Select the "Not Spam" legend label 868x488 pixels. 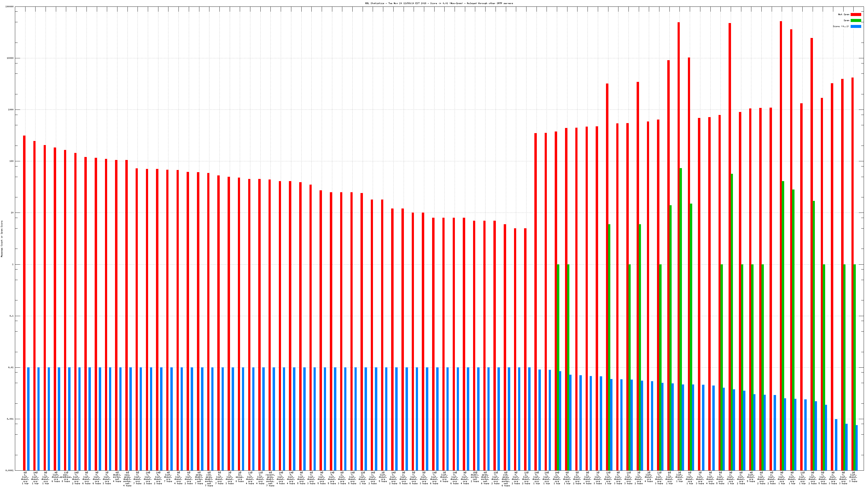pyautogui.click(x=844, y=14)
